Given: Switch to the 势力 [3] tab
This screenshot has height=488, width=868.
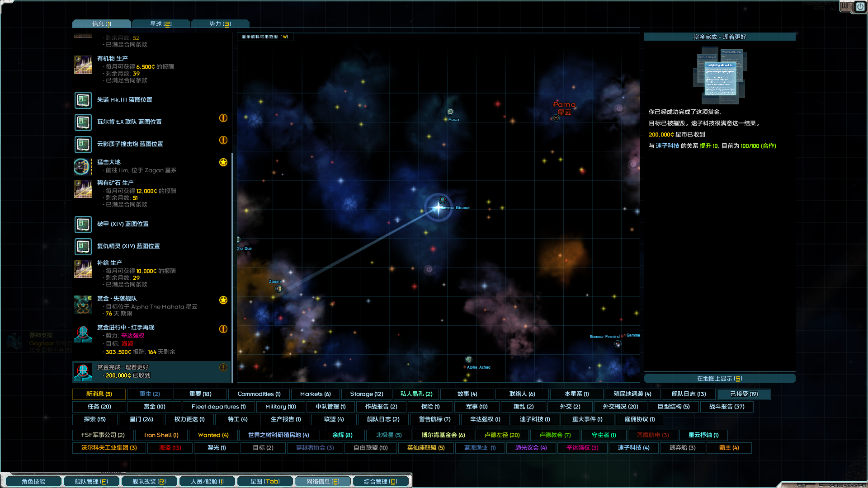Looking at the screenshot, I should coord(220,24).
